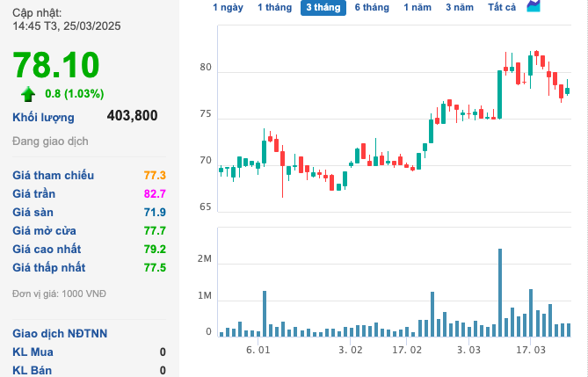Click the Giá tham chiếu label
Screen dimensions: 588x377
53,175
